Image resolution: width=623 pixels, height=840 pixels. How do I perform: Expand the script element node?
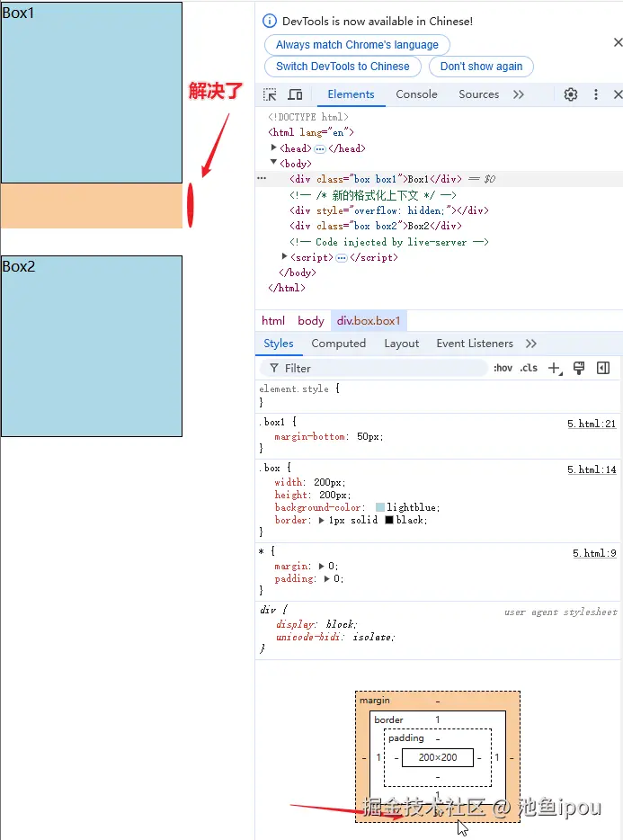284,256
